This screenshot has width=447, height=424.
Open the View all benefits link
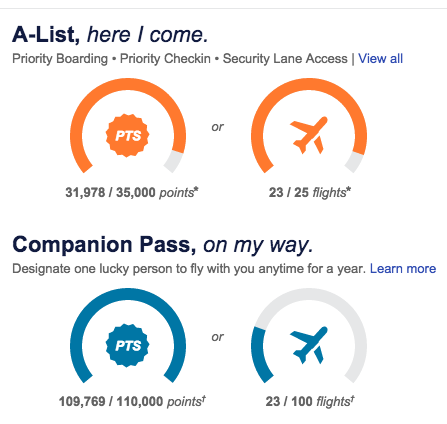[x=380, y=59]
